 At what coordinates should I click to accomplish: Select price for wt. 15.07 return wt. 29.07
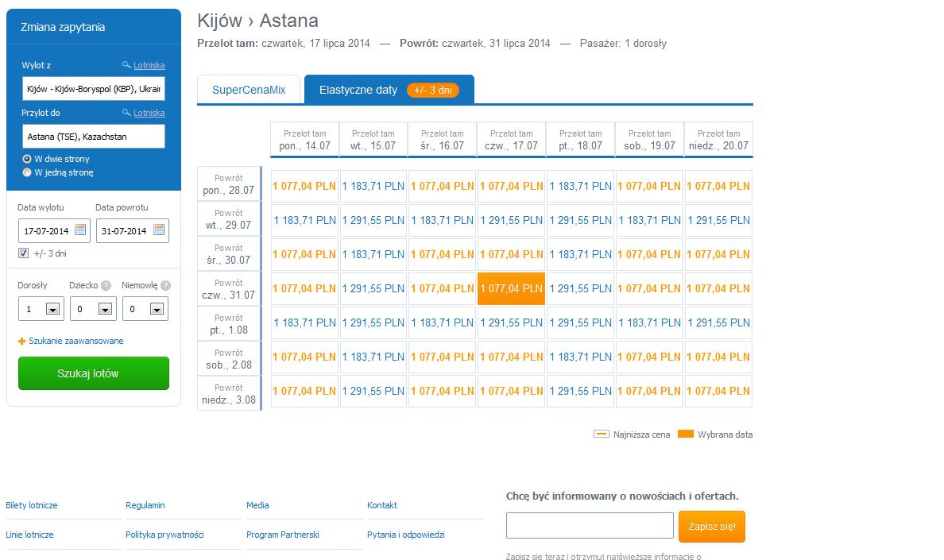(373, 221)
